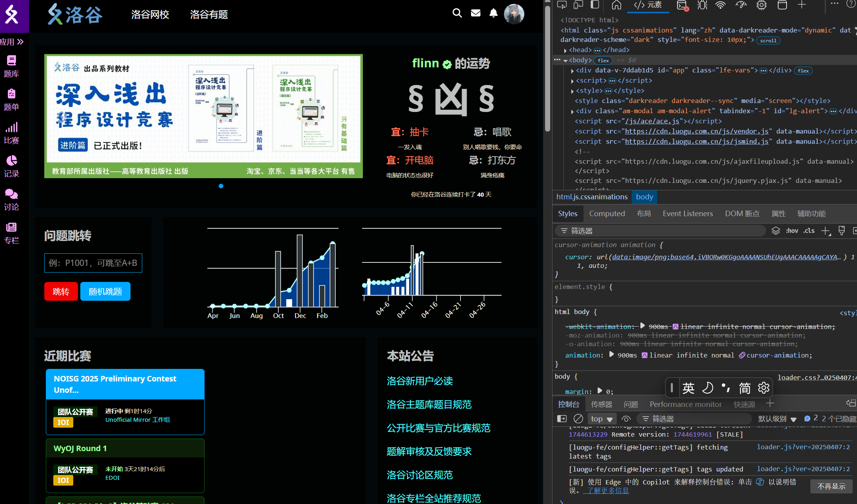The image size is (857, 504).
Task: Toggle the flex badge on app div
Action: (803, 70)
